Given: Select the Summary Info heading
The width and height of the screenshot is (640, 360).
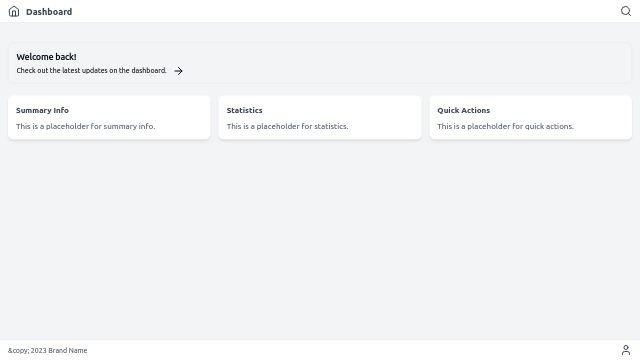Looking at the screenshot, I should (42, 110).
